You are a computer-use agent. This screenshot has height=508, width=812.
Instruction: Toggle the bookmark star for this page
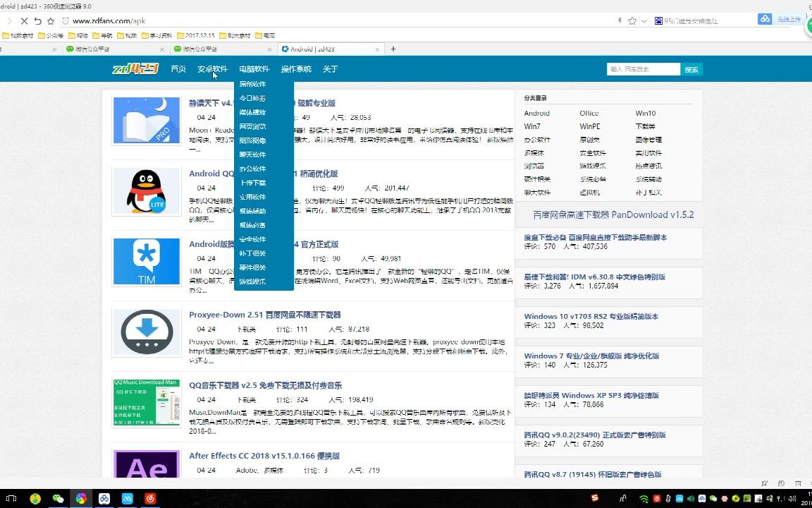pyautogui.click(x=633, y=20)
